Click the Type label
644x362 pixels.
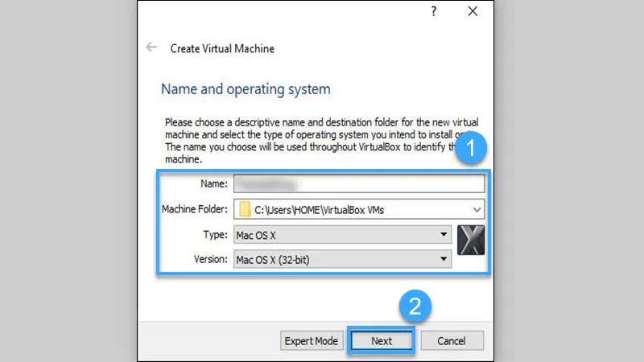(x=215, y=235)
